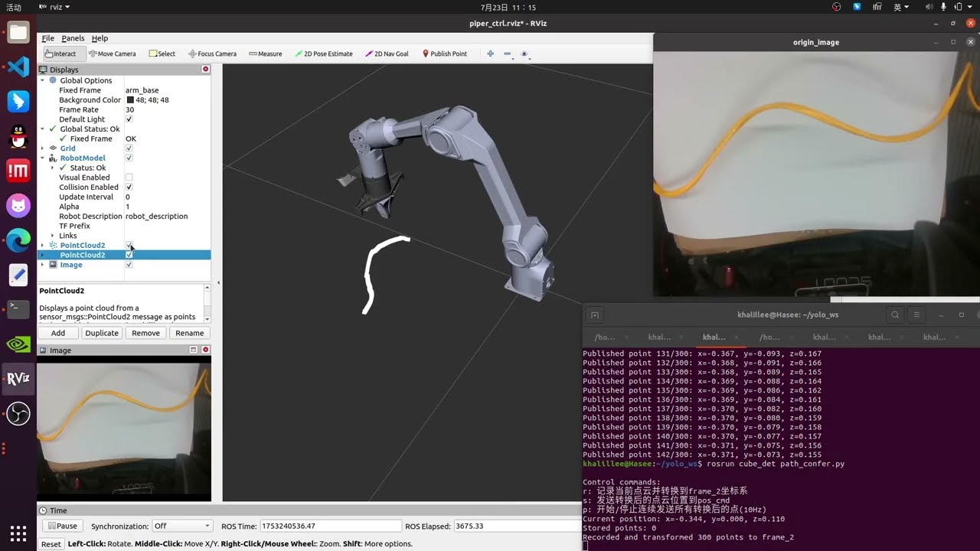Collapse the Global Status: Ok node
Viewport: 980px width, 551px height.
[43, 129]
